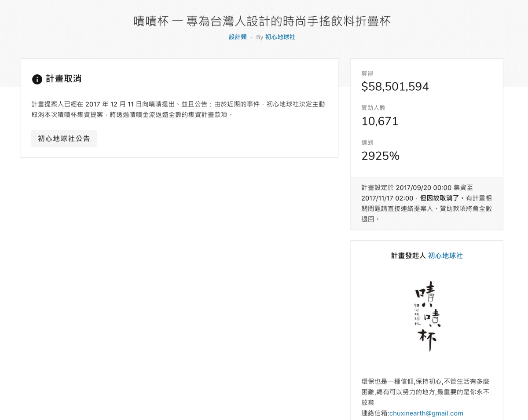Click the 計畫發起人 label
The height and width of the screenshot is (420, 528).
point(409,256)
